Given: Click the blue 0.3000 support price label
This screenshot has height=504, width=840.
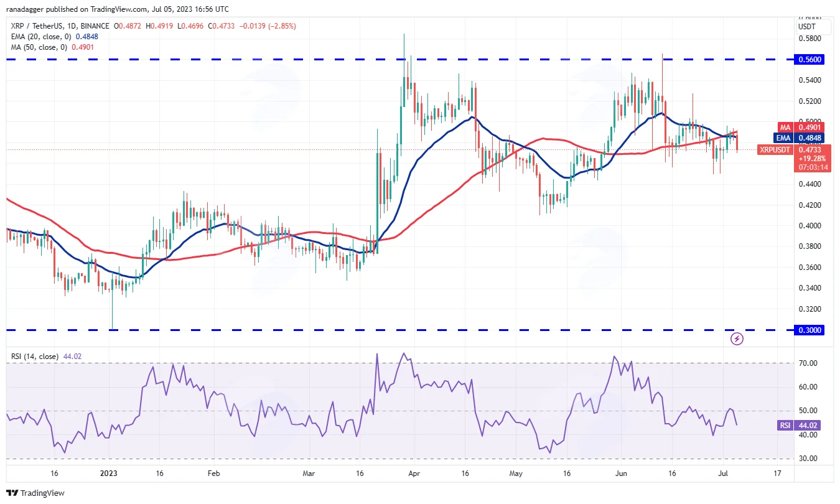Looking at the screenshot, I should click(811, 330).
